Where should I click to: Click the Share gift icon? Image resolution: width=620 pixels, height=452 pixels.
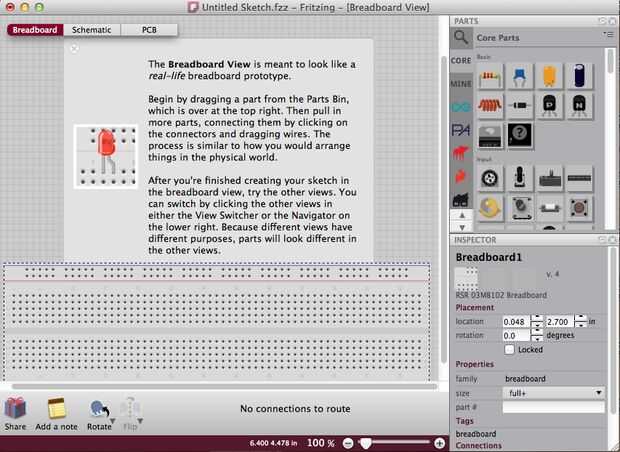click(x=15, y=409)
